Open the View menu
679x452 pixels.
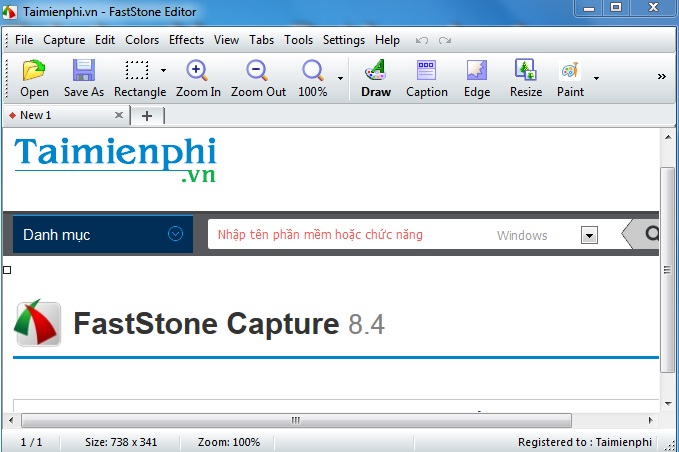coord(226,40)
